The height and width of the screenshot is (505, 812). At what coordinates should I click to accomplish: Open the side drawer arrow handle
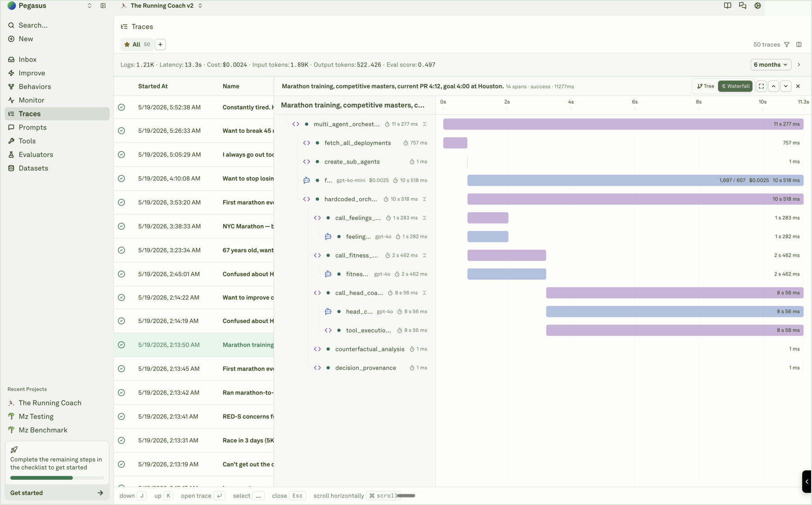pos(807,482)
